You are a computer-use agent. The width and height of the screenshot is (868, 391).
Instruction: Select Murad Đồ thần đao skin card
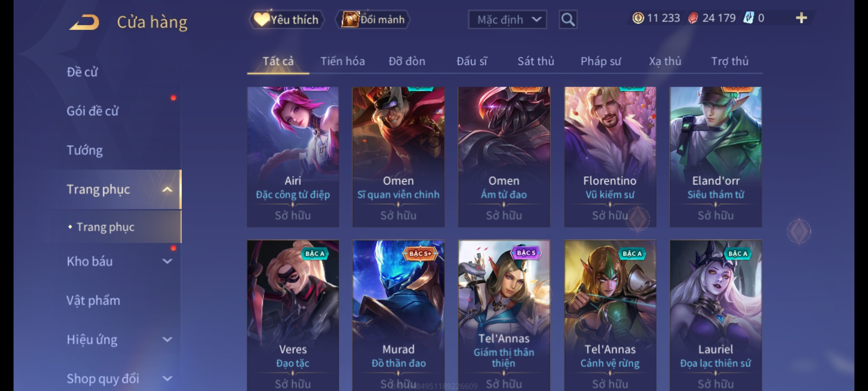click(x=398, y=315)
